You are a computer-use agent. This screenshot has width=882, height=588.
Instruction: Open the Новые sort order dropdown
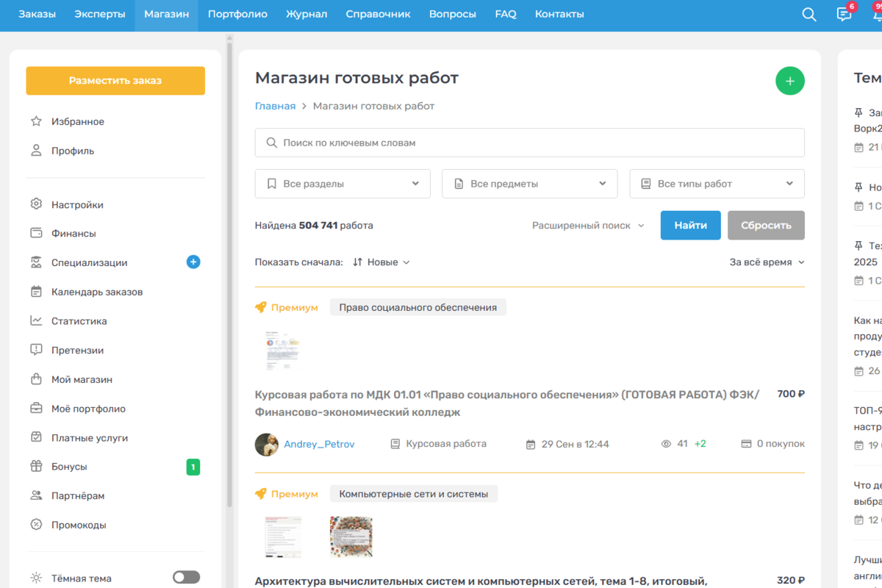click(381, 262)
